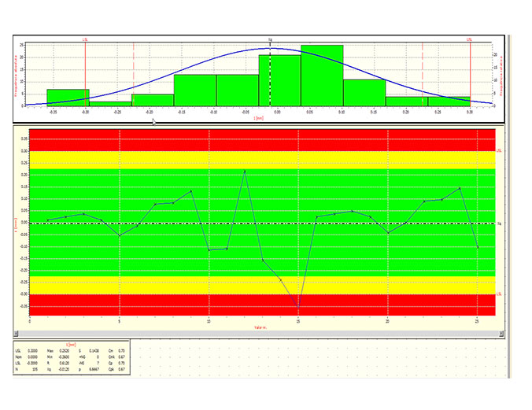Click the S value 0.1438 in stats table
Image resolution: width=532 pixels, height=410 pixels.
(94, 351)
